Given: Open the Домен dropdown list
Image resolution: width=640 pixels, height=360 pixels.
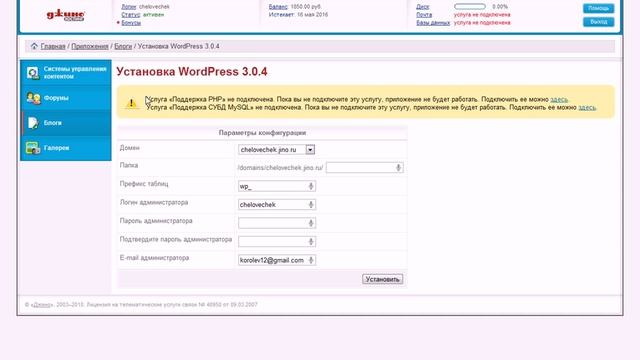Looking at the screenshot, I should (x=310, y=150).
